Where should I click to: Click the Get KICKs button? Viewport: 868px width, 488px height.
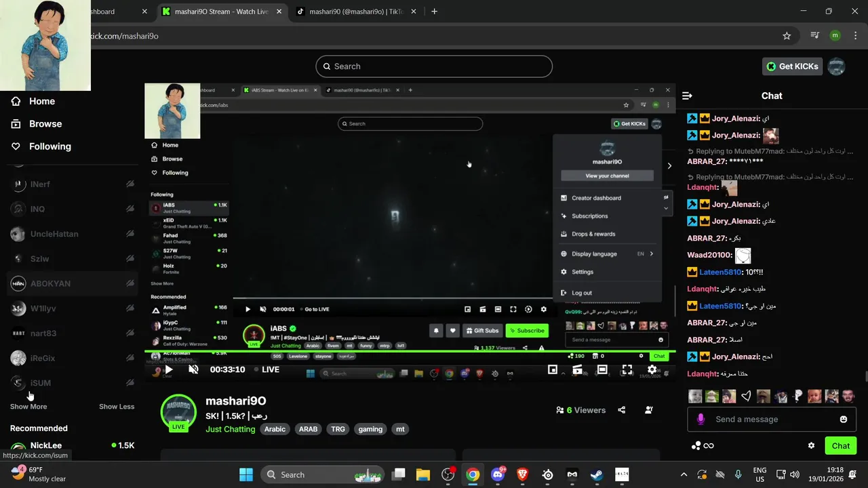tap(793, 66)
